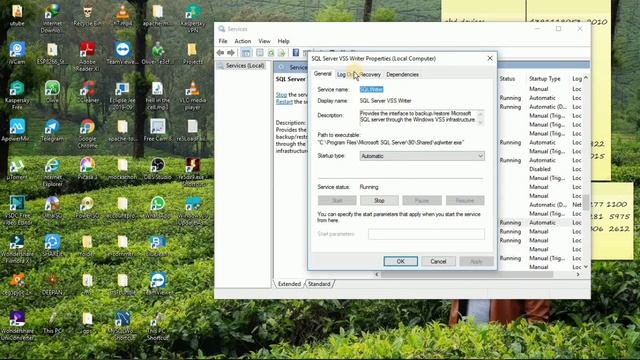Click the highlighted SQLWriter service name field
The height and width of the screenshot is (360, 640).
pos(371,89)
